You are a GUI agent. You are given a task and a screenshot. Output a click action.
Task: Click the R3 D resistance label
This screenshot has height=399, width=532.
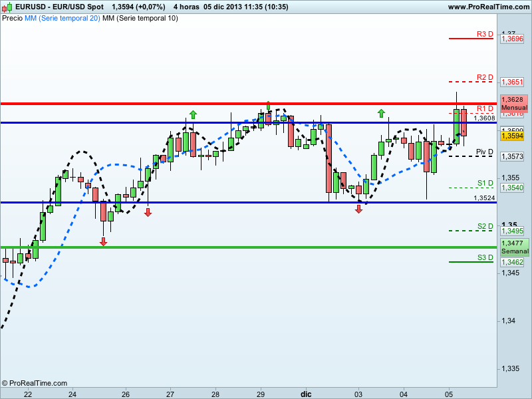(484, 34)
